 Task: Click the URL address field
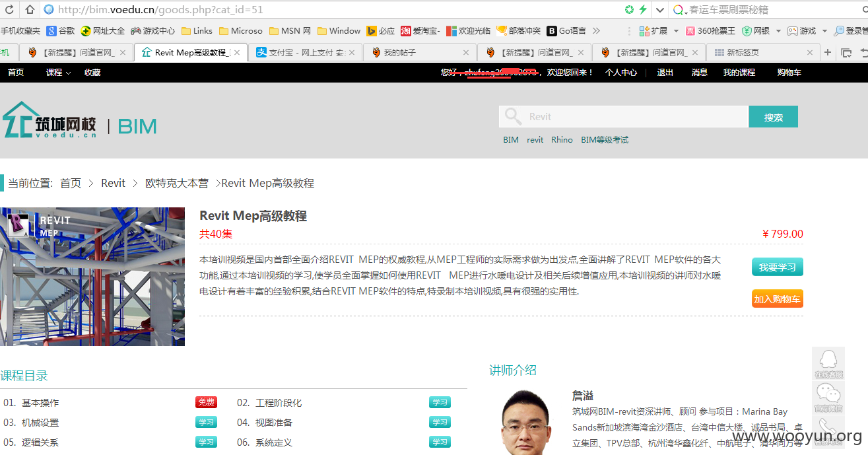click(330, 10)
